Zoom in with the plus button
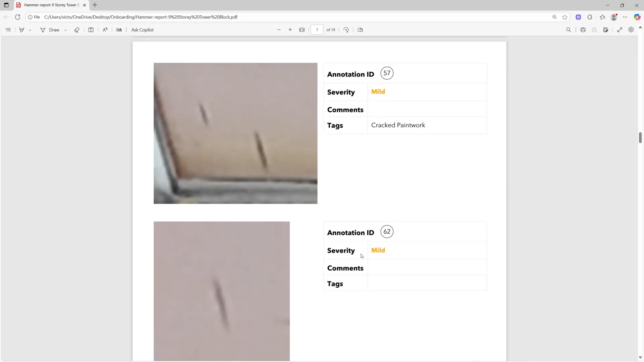Image resolution: width=644 pixels, height=362 pixels. pos(290,30)
